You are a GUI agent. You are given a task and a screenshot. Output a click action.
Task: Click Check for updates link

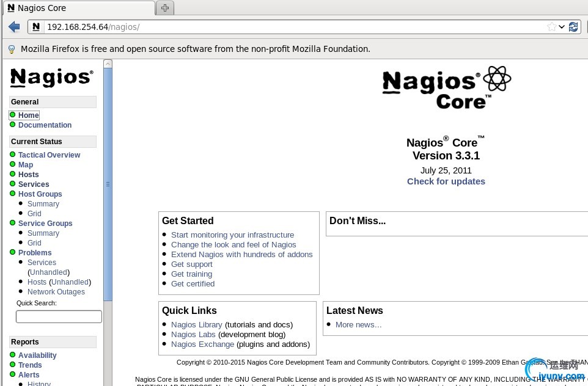(446, 181)
